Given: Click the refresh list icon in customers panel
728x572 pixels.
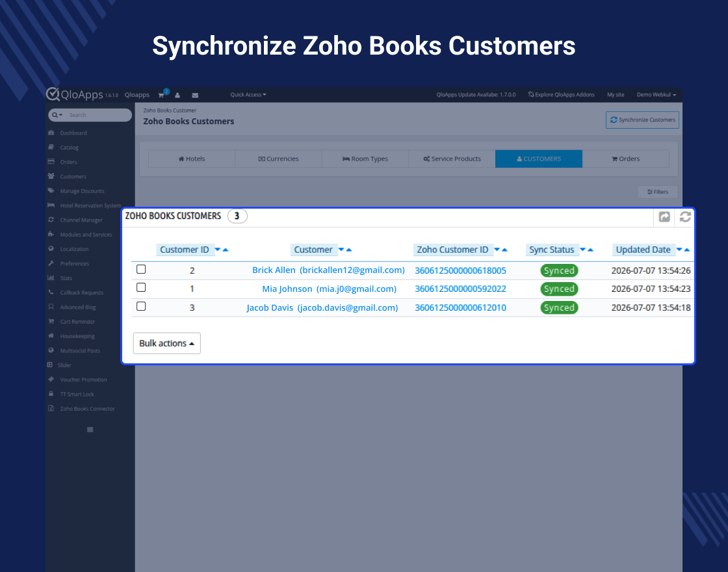Looking at the screenshot, I should pyautogui.click(x=685, y=217).
